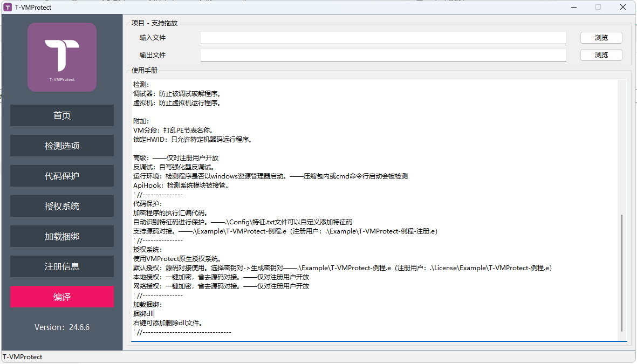This screenshot has width=637, height=364.
Task: Click the '反调试: 自写强化型反调试。' line
Action: click(x=174, y=167)
